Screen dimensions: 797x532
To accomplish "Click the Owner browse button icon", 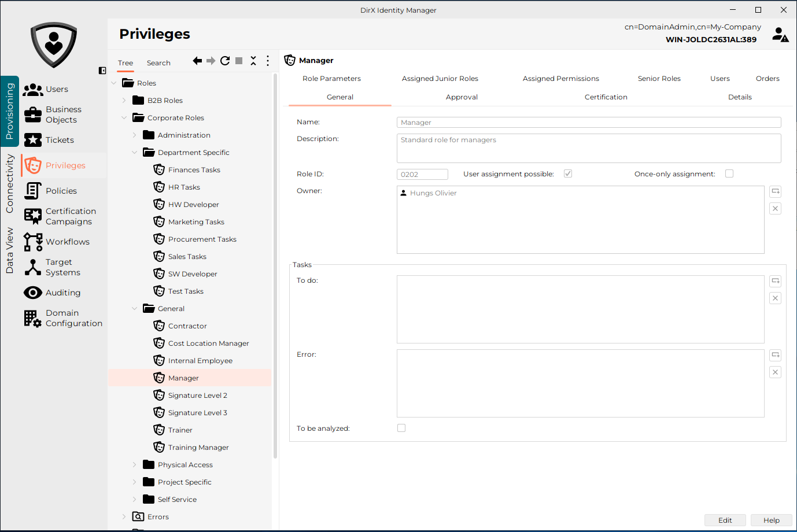I will tap(776, 191).
